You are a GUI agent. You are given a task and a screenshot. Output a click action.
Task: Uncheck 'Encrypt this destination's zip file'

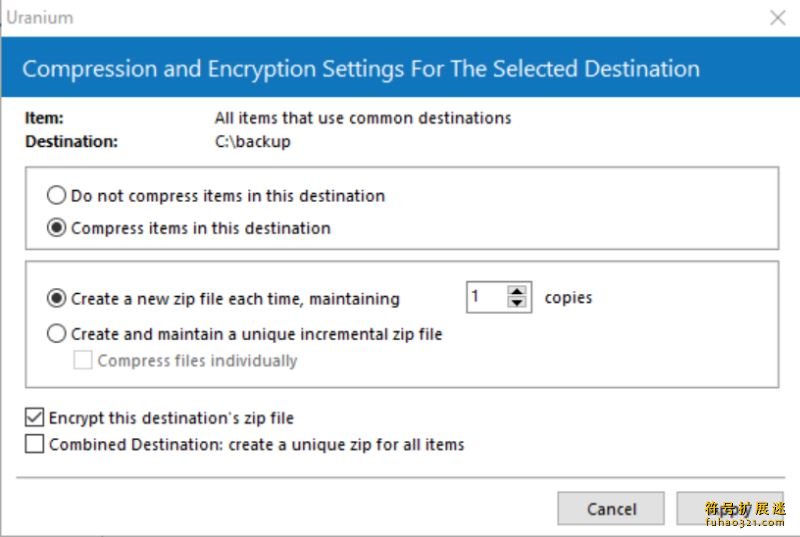tap(35, 417)
